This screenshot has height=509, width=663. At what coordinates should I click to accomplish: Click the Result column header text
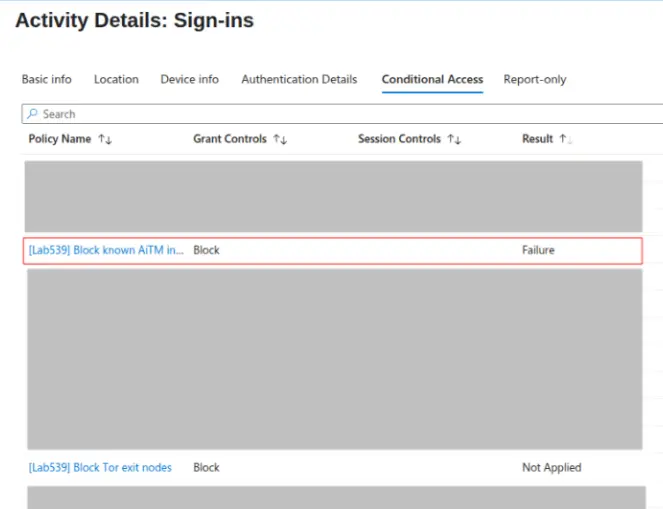(537, 139)
